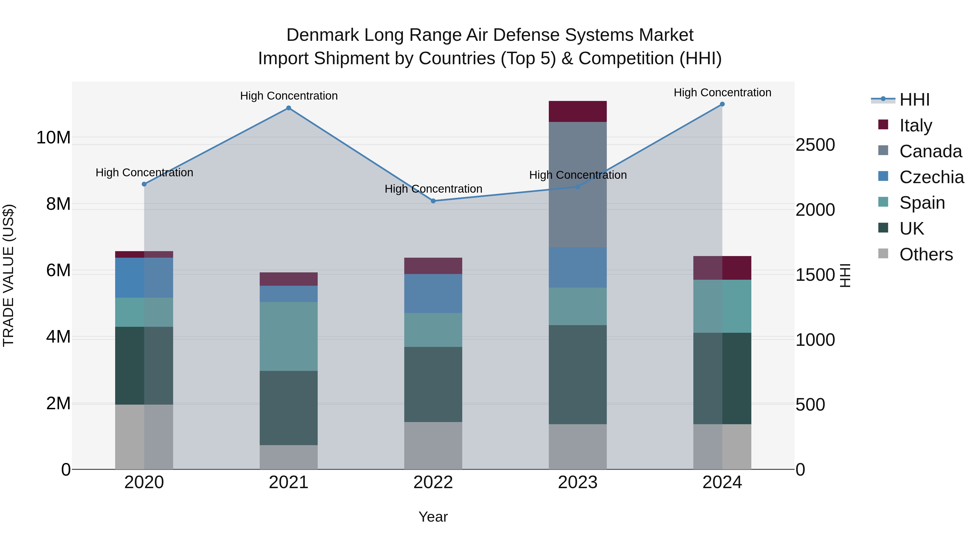Toggle Spain legend label
980x551 pixels.
pos(922,202)
